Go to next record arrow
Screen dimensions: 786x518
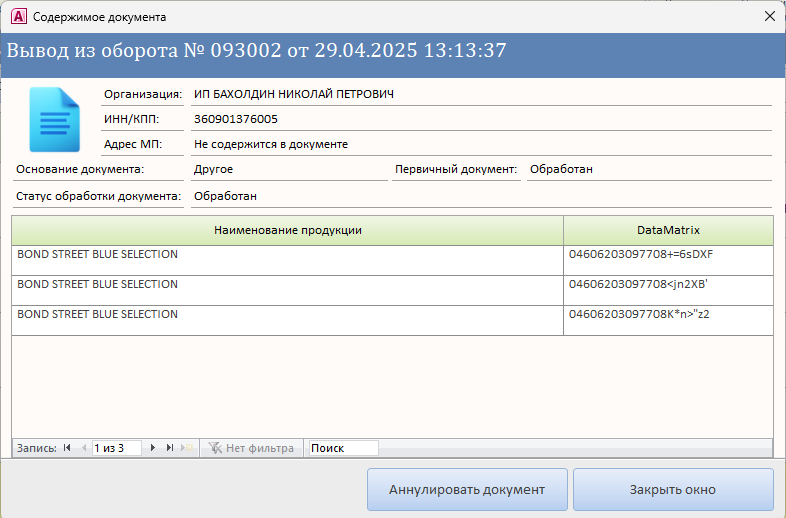point(153,448)
